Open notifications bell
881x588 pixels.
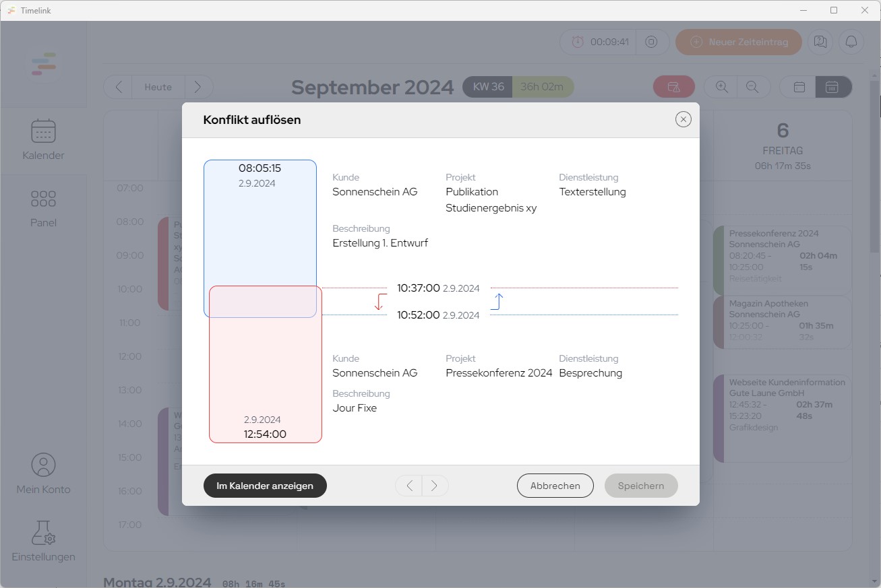tap(851, 42)
